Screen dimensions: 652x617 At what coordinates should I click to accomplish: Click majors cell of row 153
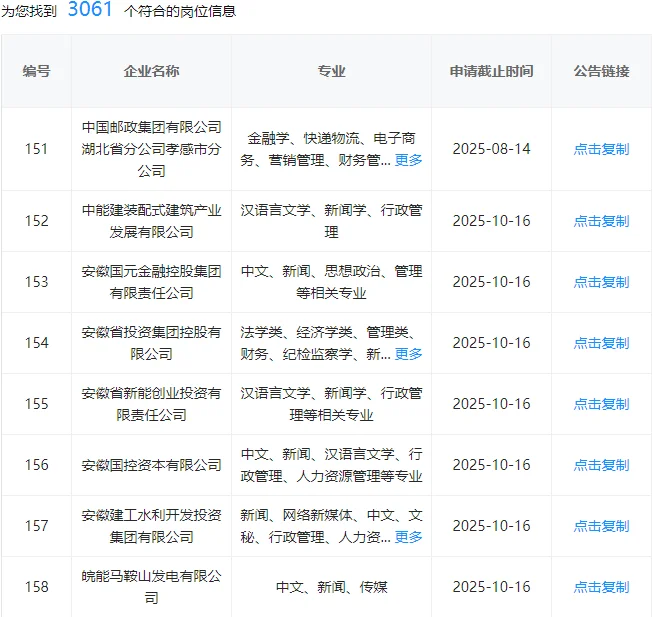tap(331, 282)
